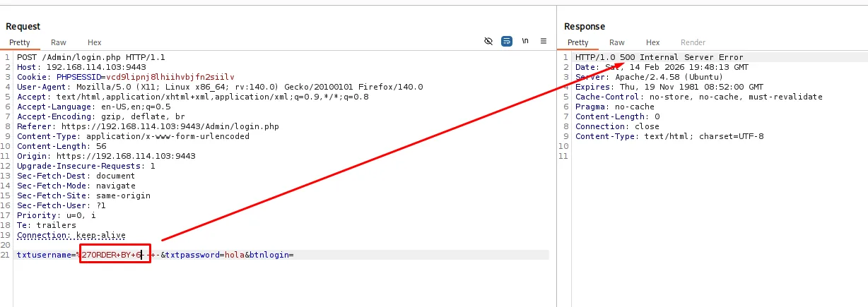Click the response Content-Type: text/html line
The width and height of the screenshot is (868, 307).
point(669,136)
